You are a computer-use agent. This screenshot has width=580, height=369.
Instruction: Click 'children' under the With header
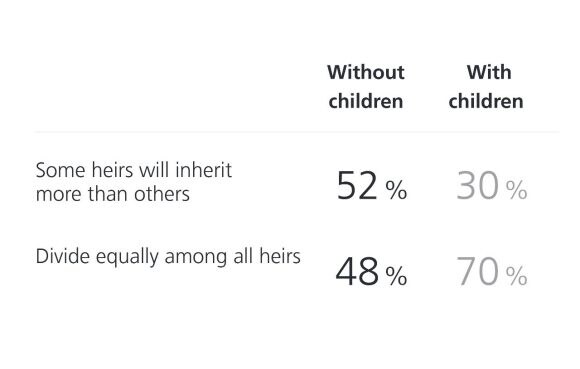pyautogui.click(x=486, y=101)
